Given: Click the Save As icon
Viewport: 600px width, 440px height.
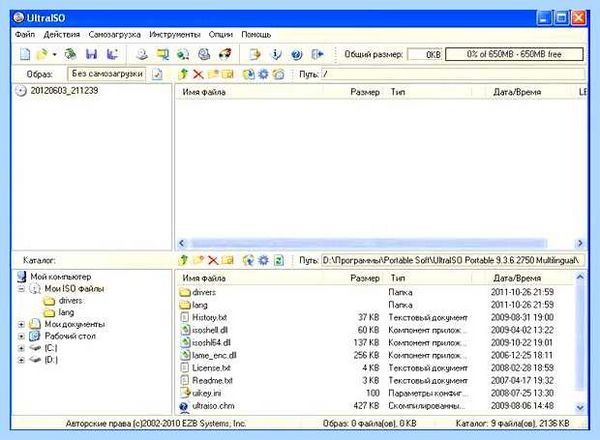Looking at the screenshot, I should [x=112, y=54].
